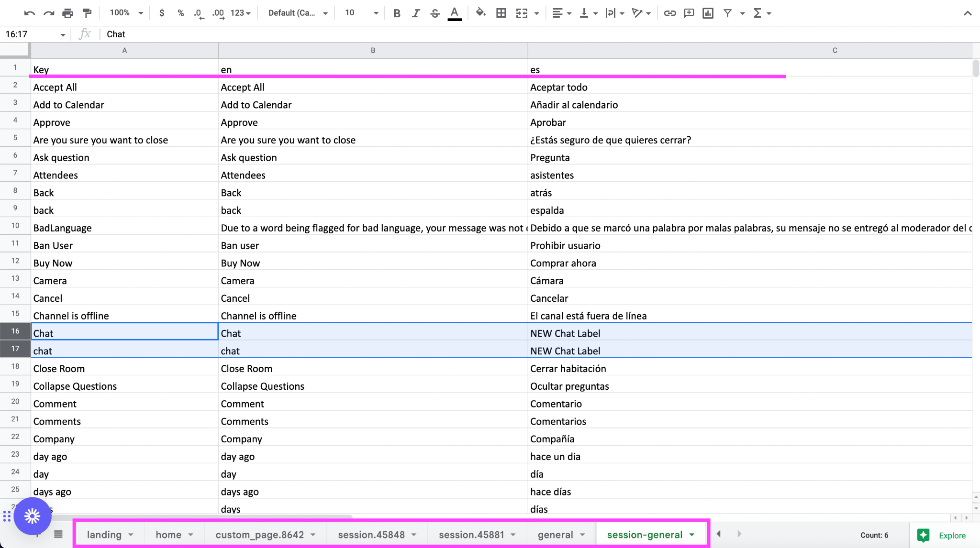Open the Default font family dropdown

tap(298, 13)
